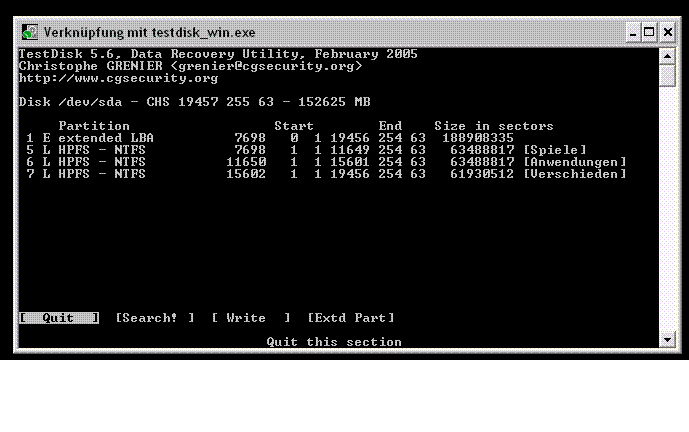Choose the Search! option
This screenshot has height=432, width=689.
pos(155,318)
